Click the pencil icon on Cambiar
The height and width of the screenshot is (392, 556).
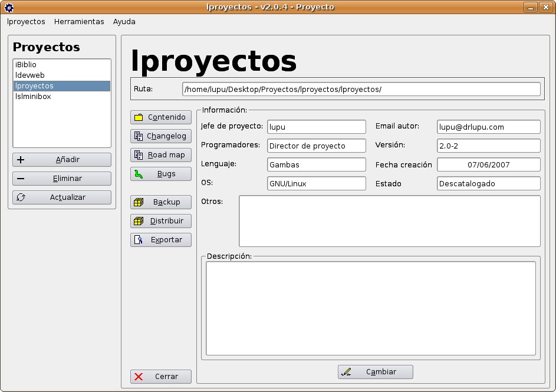[x=347, y=372]
